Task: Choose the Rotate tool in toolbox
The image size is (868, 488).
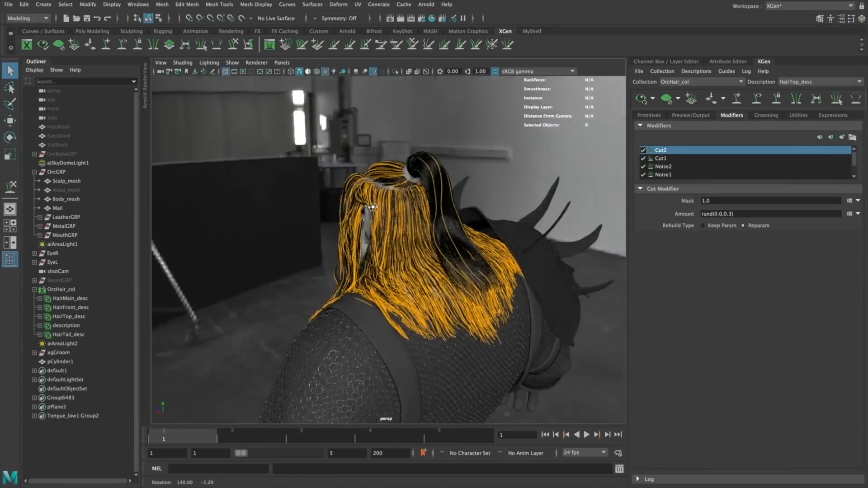Action: (10, 137)
